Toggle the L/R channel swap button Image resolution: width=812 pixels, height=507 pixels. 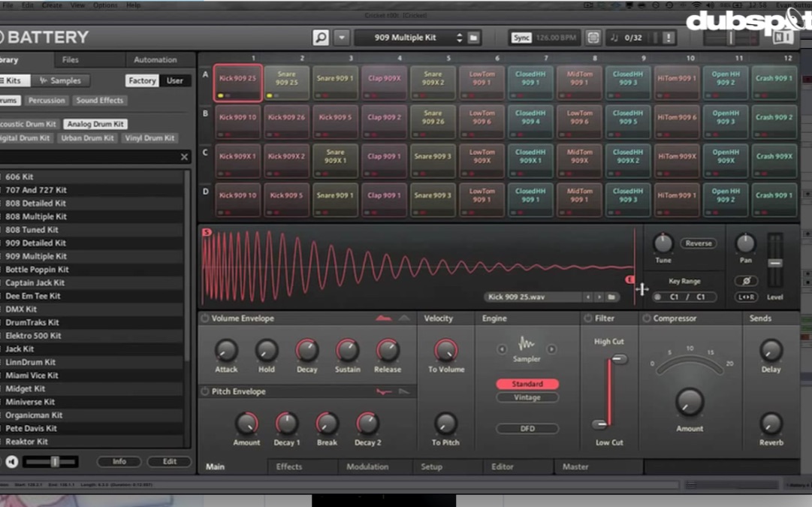click(x=746, y=297)
